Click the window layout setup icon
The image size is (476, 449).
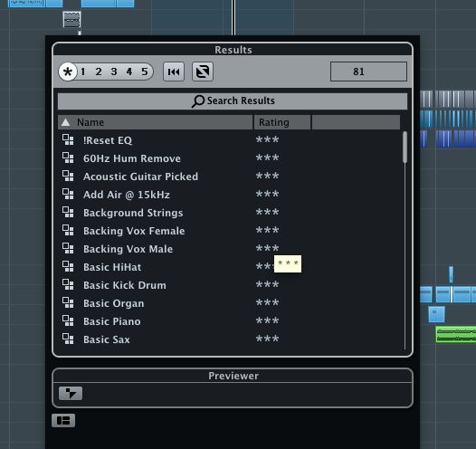[x=63, y=420]
